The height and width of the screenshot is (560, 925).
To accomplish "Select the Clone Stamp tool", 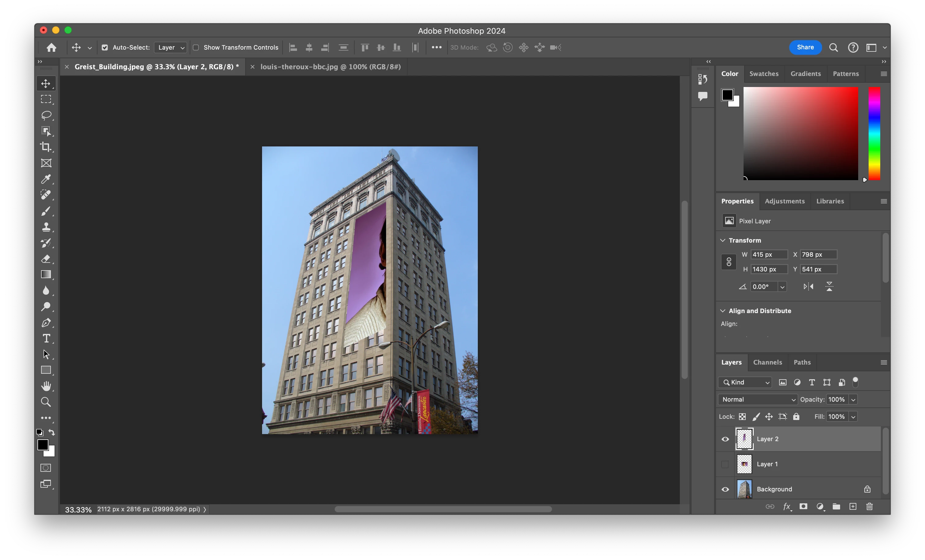I will (46, 227).
